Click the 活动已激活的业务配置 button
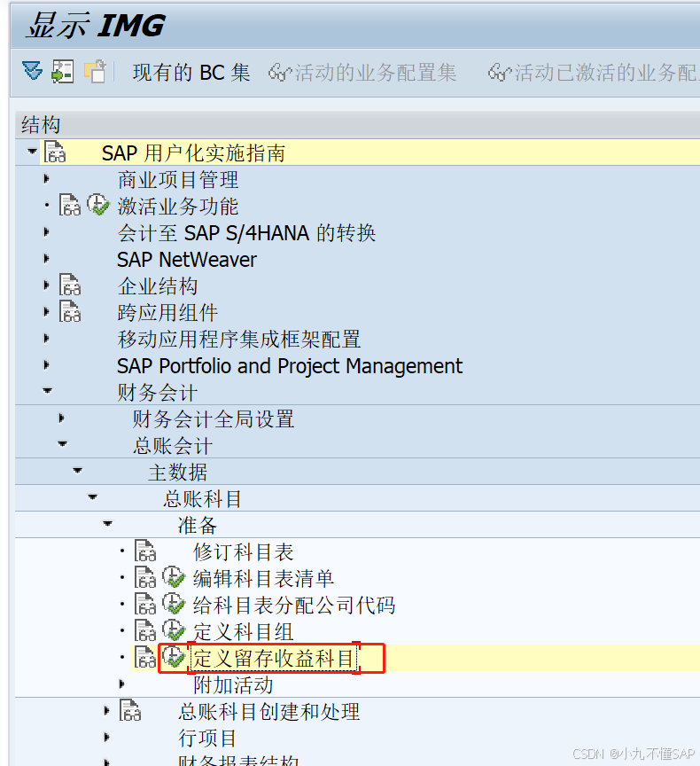The height and width of the screenshot is (766, 700). 594,73
